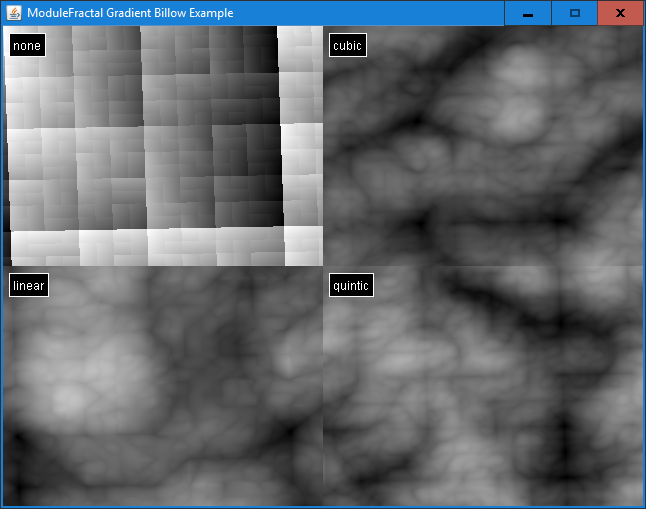The image size is (646, 509).
Task: Select the "quintic" label tag
Action: point(351,286)
